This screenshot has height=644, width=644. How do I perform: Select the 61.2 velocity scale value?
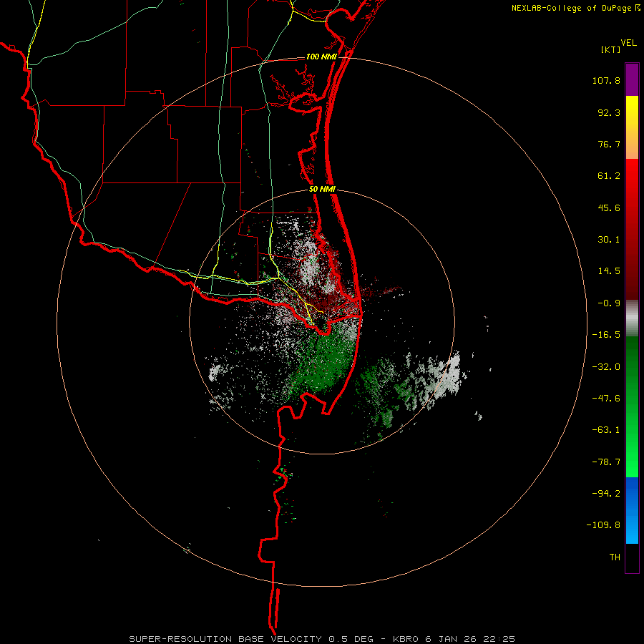tap(609, 176)
